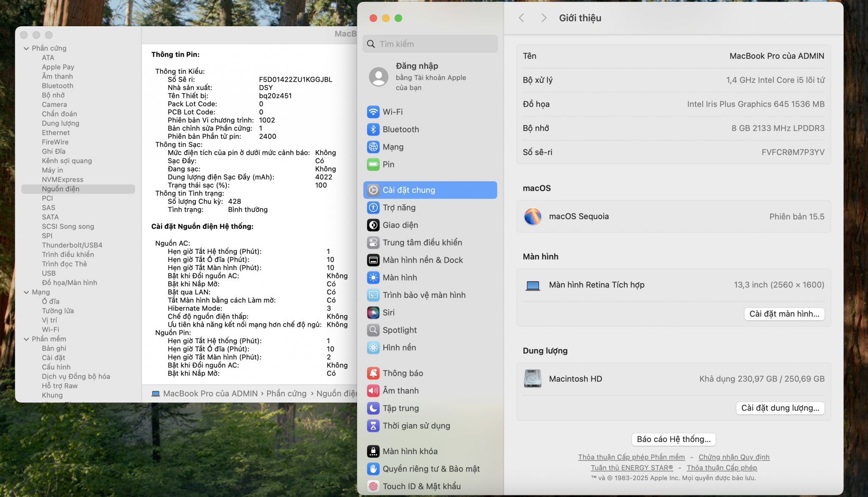This screenshot has width=868, height=497.
Task: Click Phiên bản 15.5 text
Action: tap(797, 217)
